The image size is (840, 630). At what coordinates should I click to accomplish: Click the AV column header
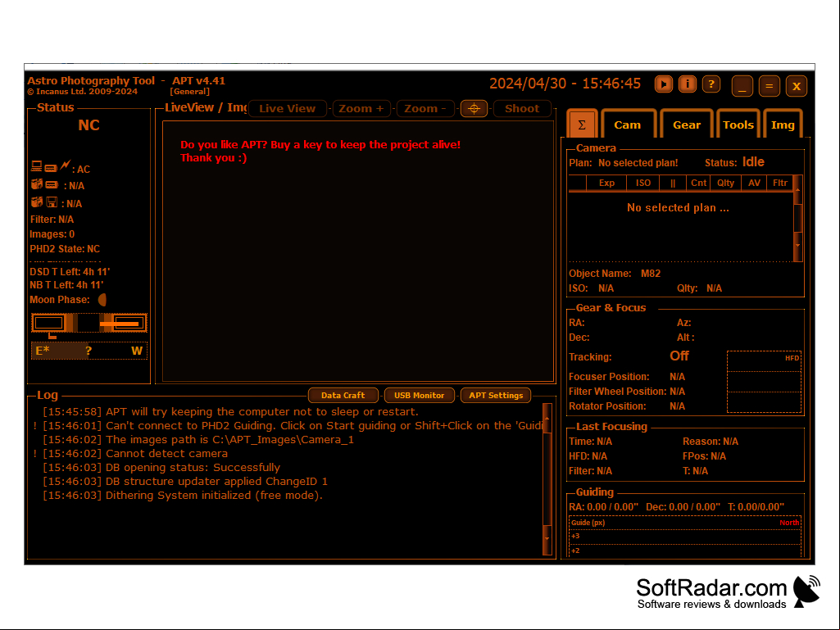click(x=754, y=183)
